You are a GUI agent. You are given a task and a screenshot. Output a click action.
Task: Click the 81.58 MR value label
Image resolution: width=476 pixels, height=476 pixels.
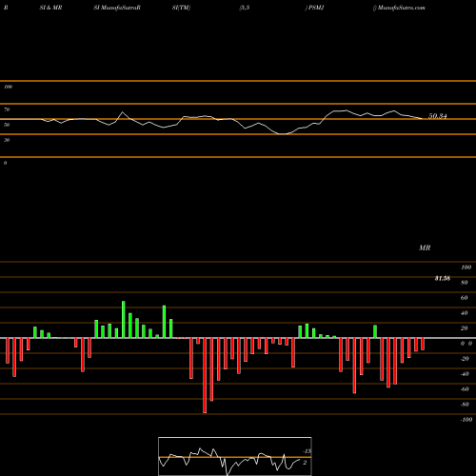443,278
